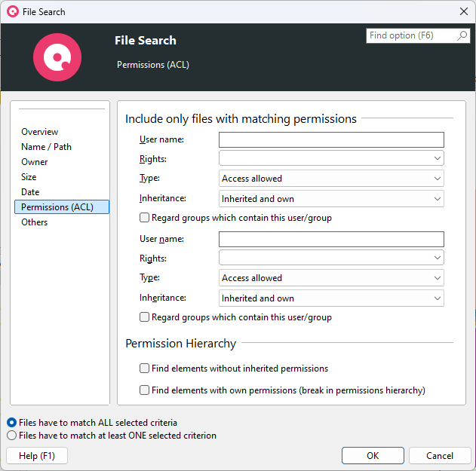Expand the second Type 'Access allowed' dropdown
Viewport: 476px width, 471px height.
click(x=330, y=278)
